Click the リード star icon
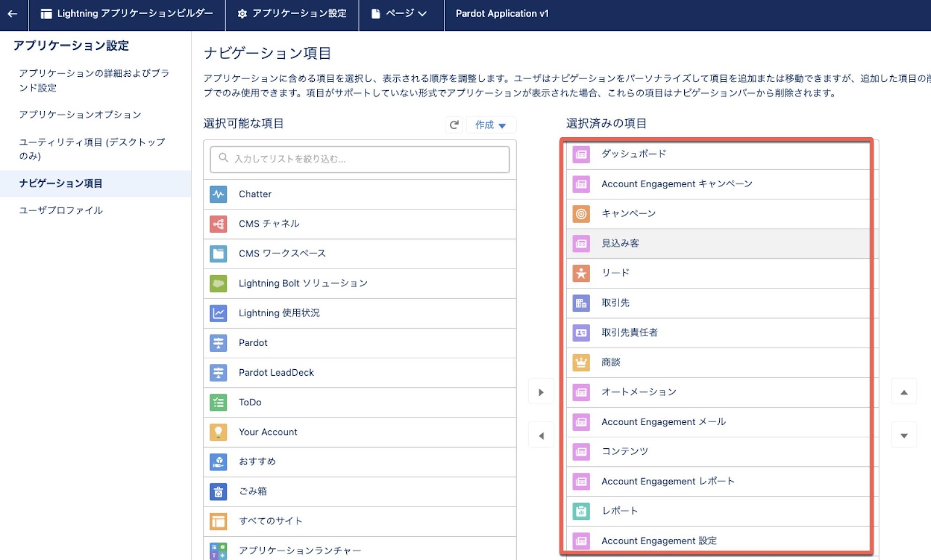 point(581,273)
